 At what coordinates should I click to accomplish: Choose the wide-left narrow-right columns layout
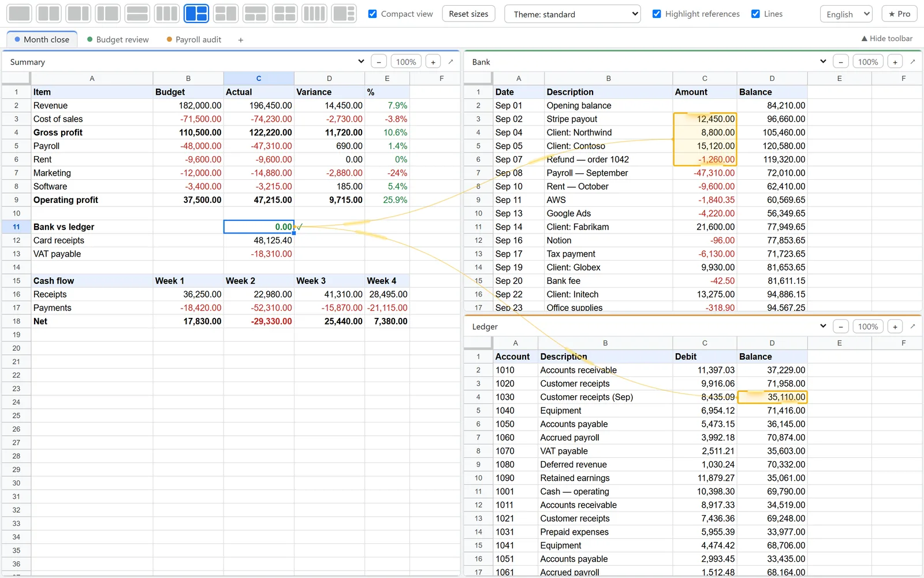pos(78,13)
